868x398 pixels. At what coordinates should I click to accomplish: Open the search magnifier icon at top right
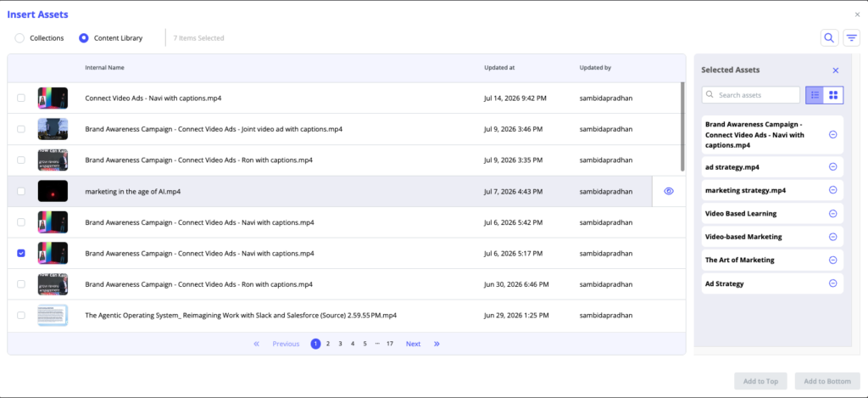click(829, 37)
